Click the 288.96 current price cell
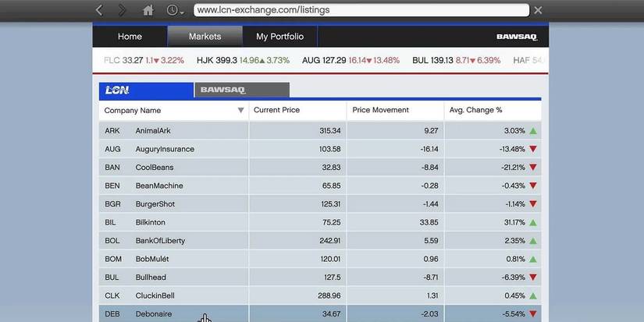 coord(297,295)
